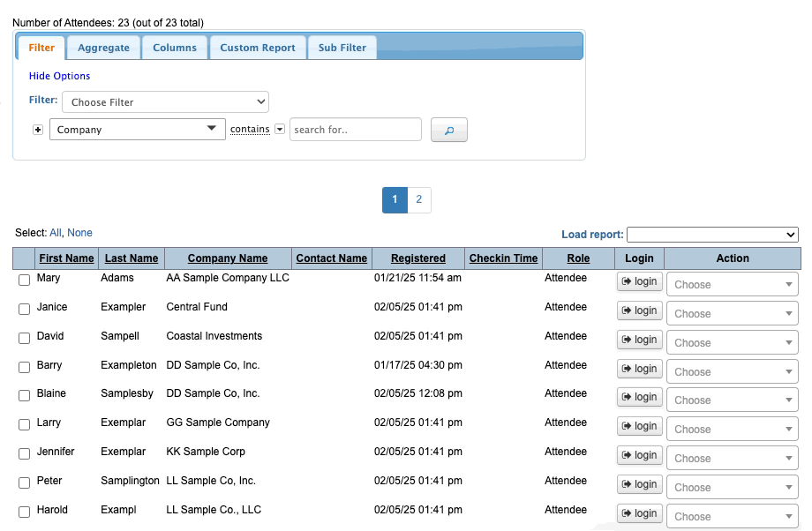
Task: Click 'KK Sample Corp' cell
Action: [x=206, y=452]
